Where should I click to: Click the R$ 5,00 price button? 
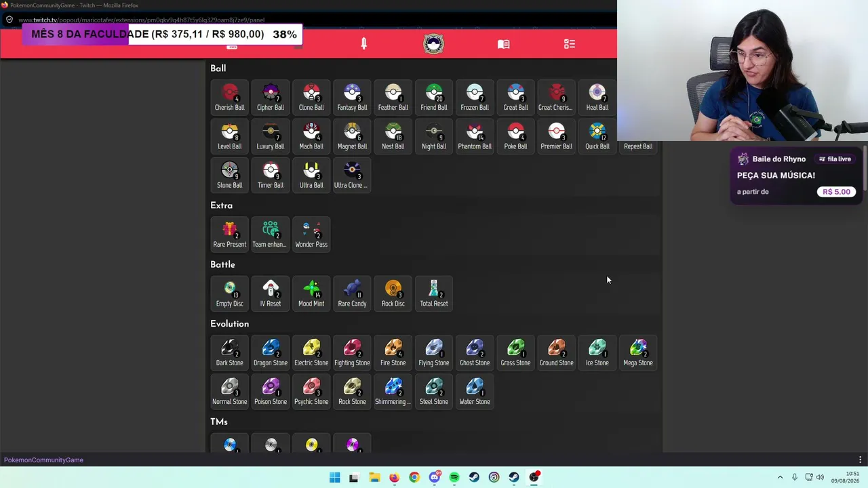click(836, 192)
